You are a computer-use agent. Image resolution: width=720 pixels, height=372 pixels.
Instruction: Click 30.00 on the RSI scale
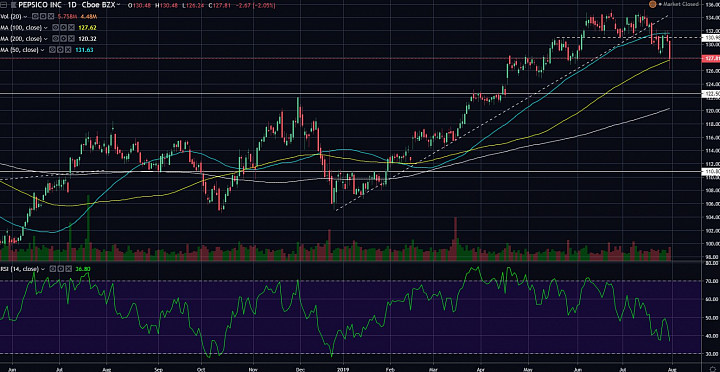click(713, 354)
